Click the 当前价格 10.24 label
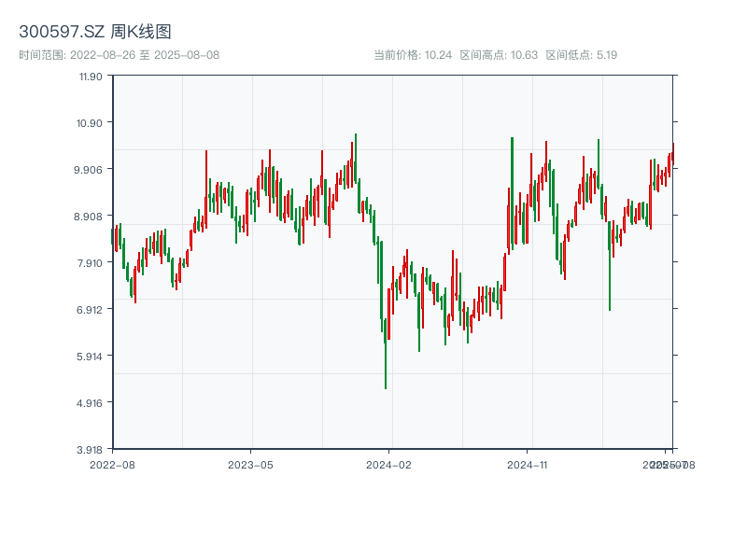Image resolution: width=747 pixels, height=560 pixels. pyautogui.click(x=413, y=55)
